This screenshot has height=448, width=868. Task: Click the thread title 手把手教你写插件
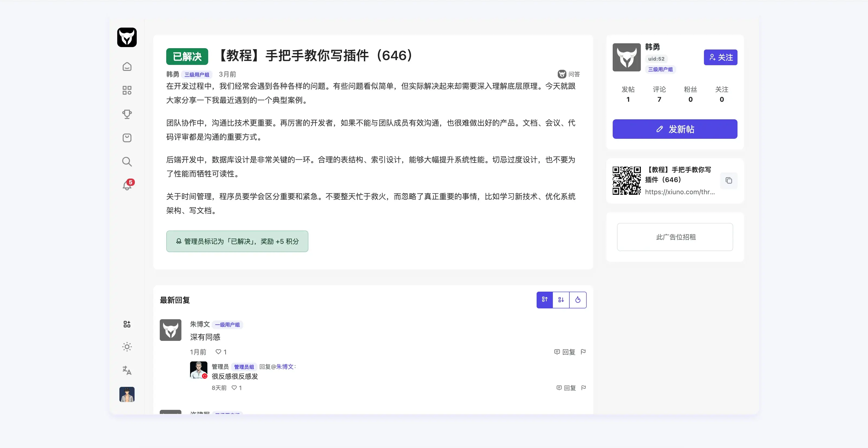pyautogui.click(x=316, y=55)
